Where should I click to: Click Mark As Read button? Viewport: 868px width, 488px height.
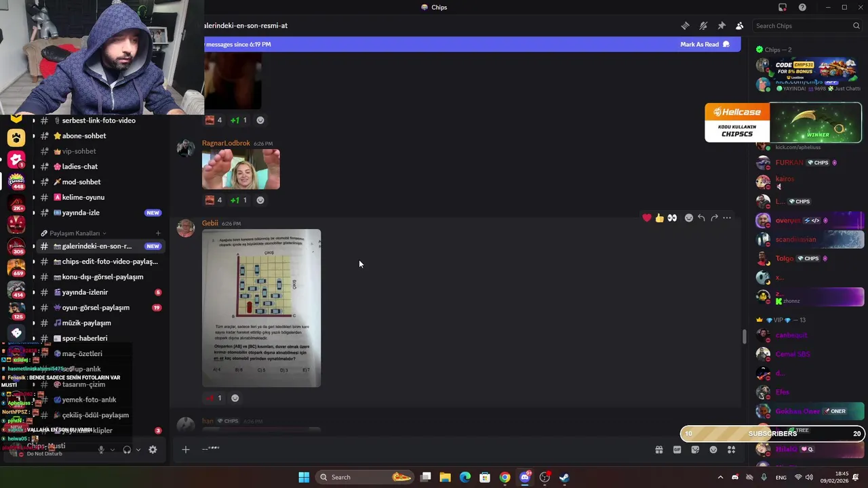click(705, 44)
